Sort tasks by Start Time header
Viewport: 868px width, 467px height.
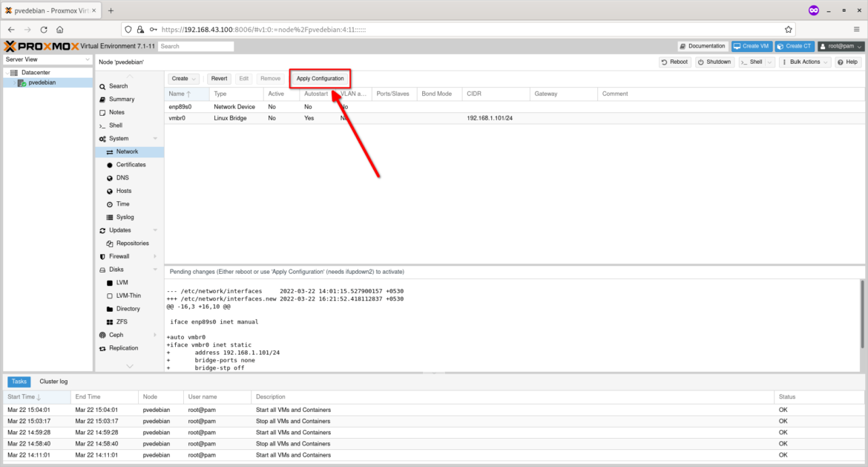[x=36, y=397]
